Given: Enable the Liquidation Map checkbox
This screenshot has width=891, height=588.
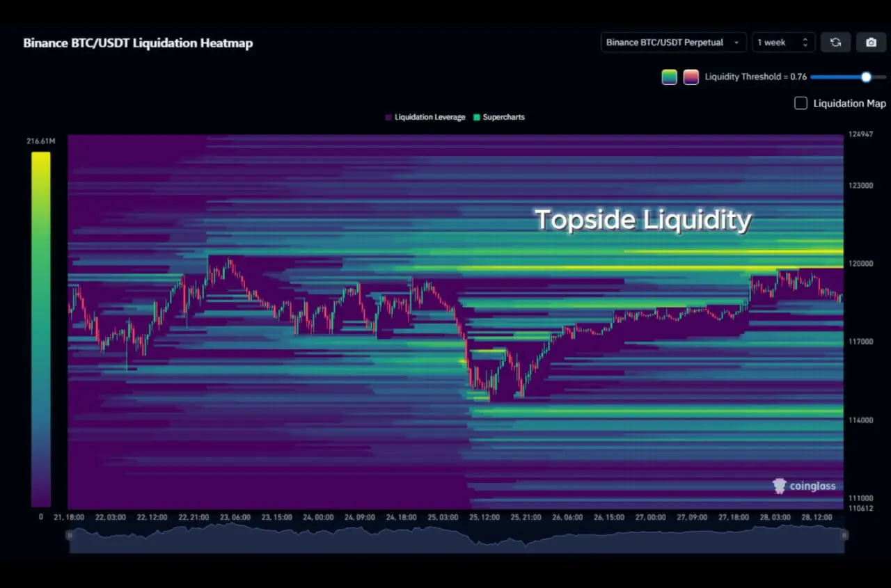Looking at the screenshot, I should 801,103.
